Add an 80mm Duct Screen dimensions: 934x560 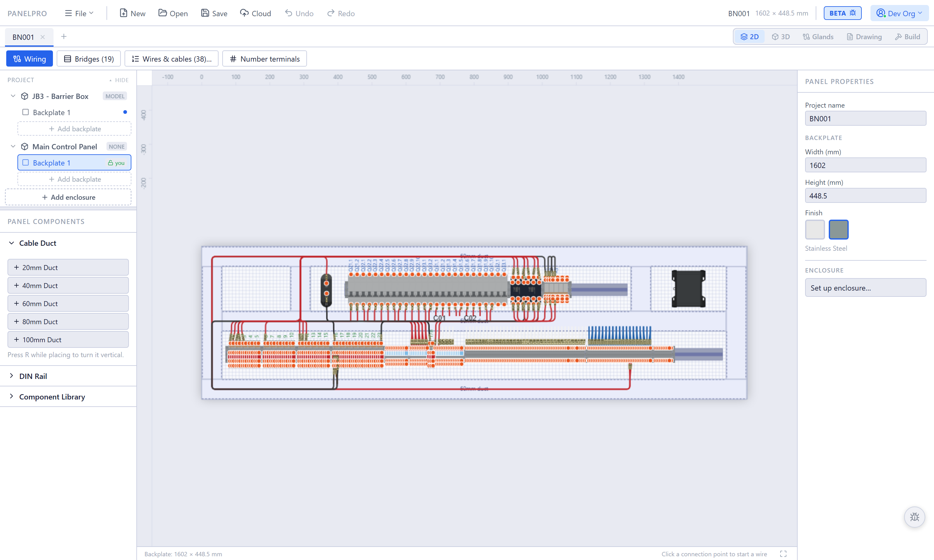click(68, 321)
